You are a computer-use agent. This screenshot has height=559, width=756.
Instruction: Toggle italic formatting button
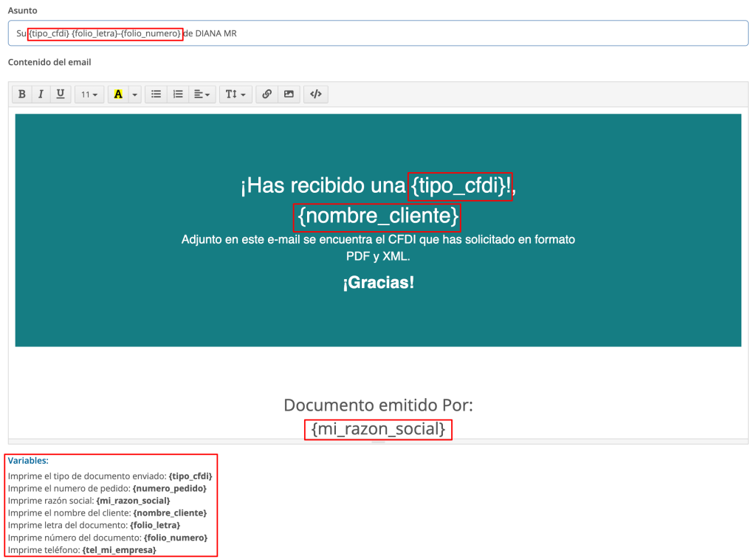click(x=41, y=95)
